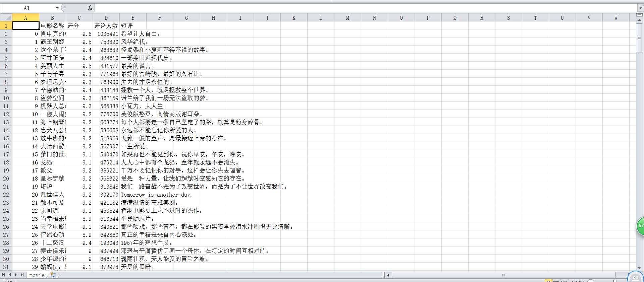This screenshot has width=644, height=282.
Task: Select column A header
Action: click(26, 18)
